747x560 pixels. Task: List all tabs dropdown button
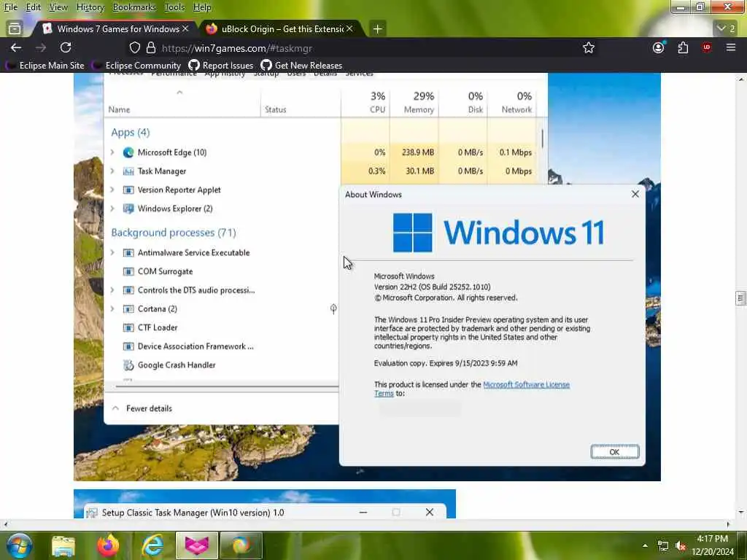pos(726,28)
